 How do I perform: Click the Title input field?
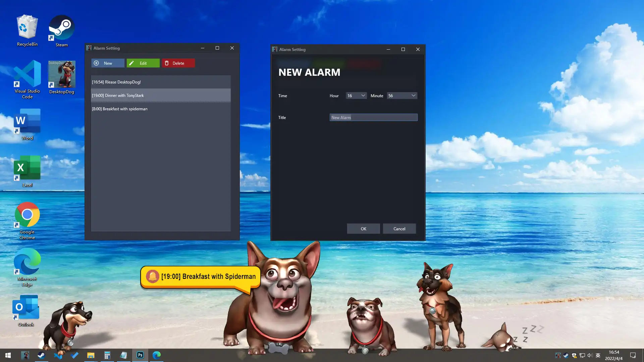[x=373, y=117]
